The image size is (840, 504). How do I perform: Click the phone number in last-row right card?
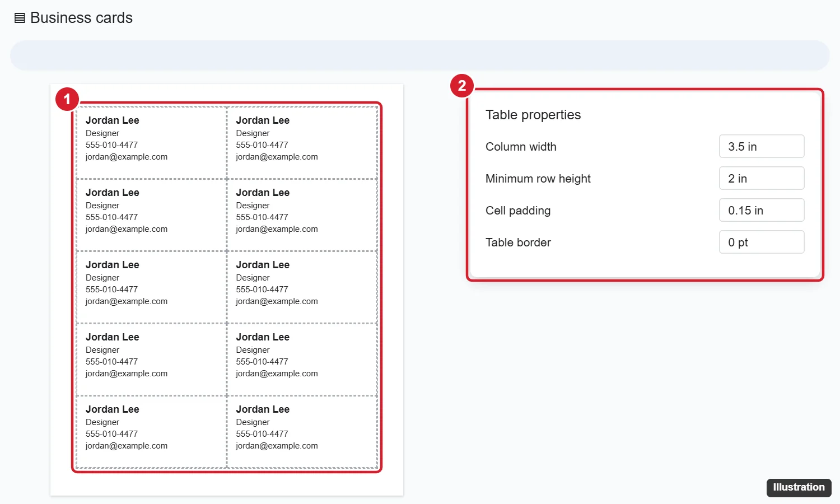click(262, 434)
